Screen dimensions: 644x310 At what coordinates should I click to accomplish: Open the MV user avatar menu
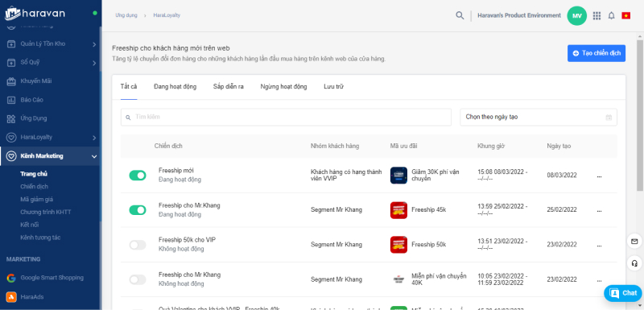576,15
